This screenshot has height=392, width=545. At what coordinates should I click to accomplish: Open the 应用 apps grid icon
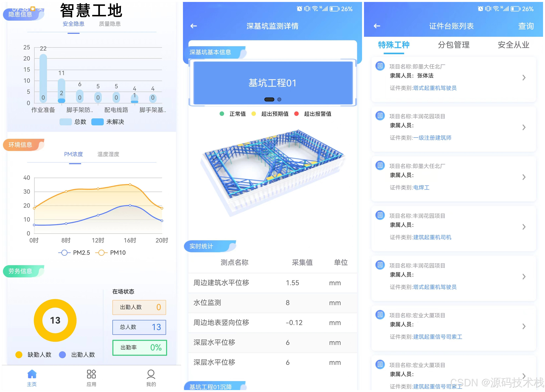(91, 374)
